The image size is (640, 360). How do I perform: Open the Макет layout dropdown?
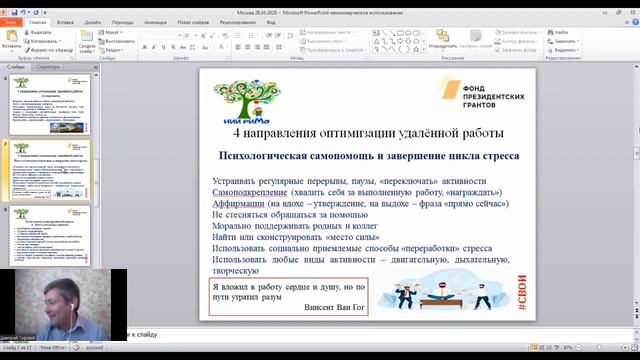(110, 32)
